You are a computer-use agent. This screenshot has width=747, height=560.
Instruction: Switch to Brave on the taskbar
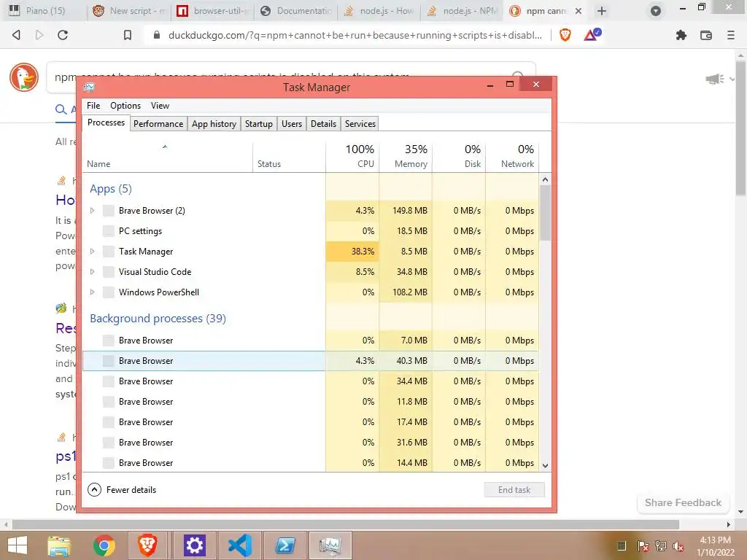148,545
